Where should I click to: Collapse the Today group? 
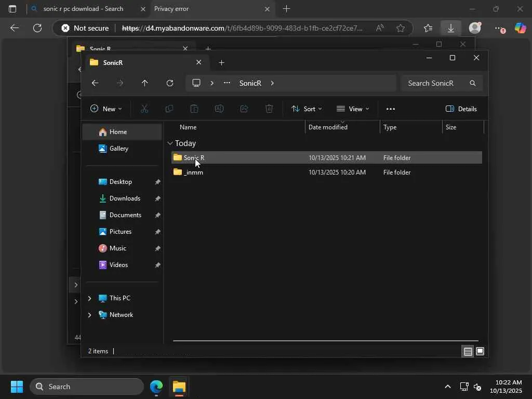[170, 143]
